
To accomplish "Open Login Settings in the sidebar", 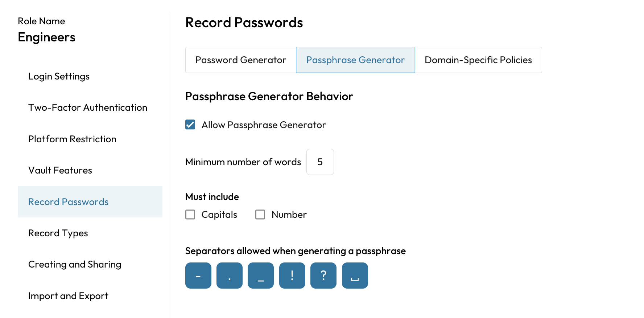I will pos(59,76).
